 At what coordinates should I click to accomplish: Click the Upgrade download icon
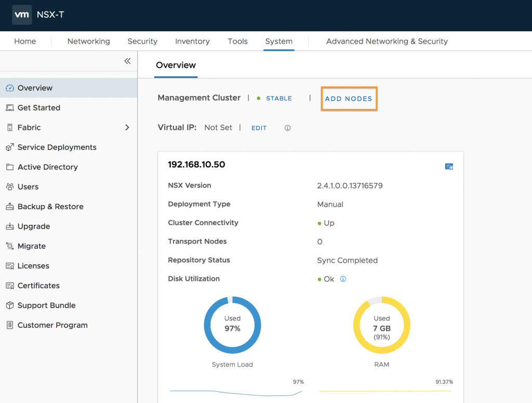point(10,226)
